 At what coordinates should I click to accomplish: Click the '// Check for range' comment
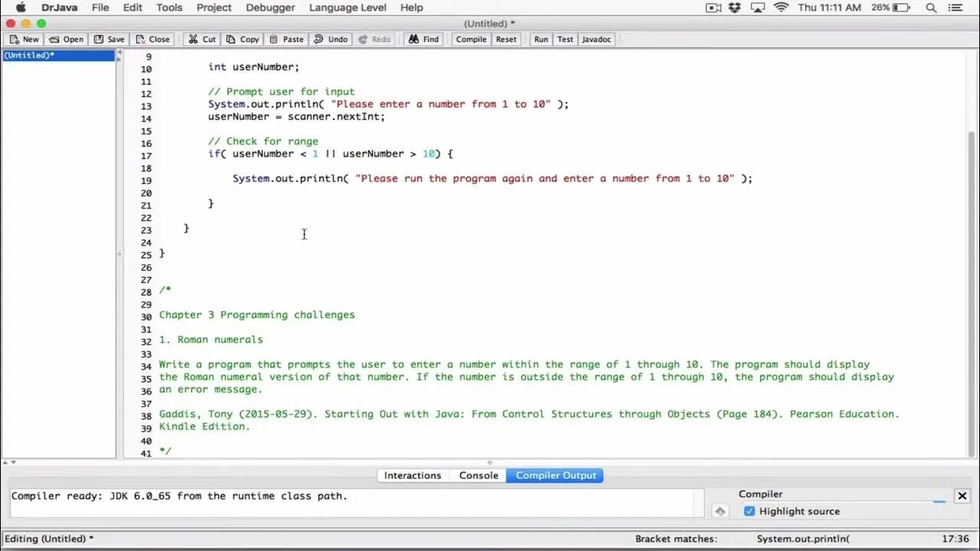(263, 142)
